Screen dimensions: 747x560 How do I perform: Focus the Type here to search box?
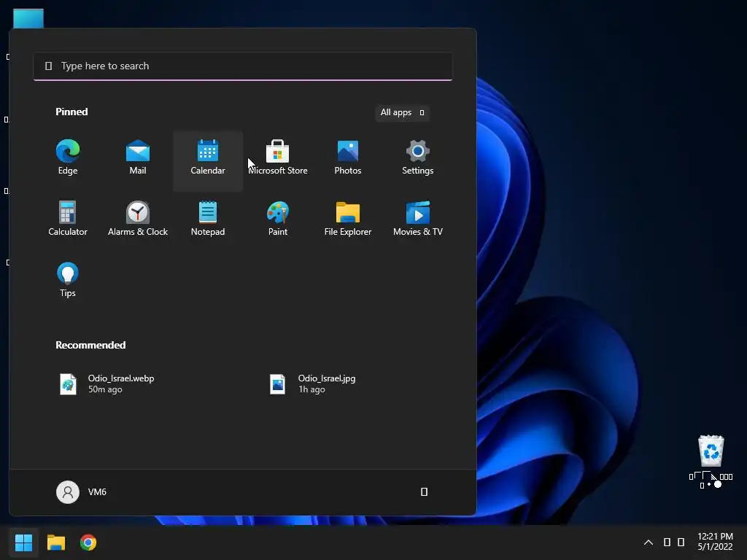pos(243,66)
